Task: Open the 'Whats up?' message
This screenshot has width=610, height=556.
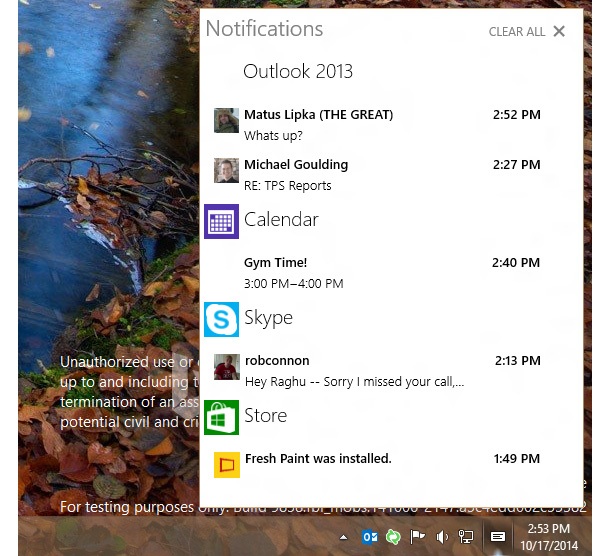Action: pyautogui.click(x=273, y=136)
